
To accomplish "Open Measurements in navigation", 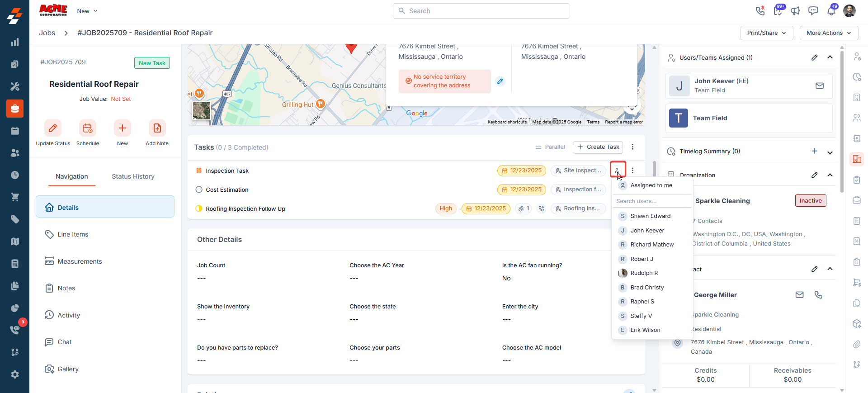I will [105, 261].
